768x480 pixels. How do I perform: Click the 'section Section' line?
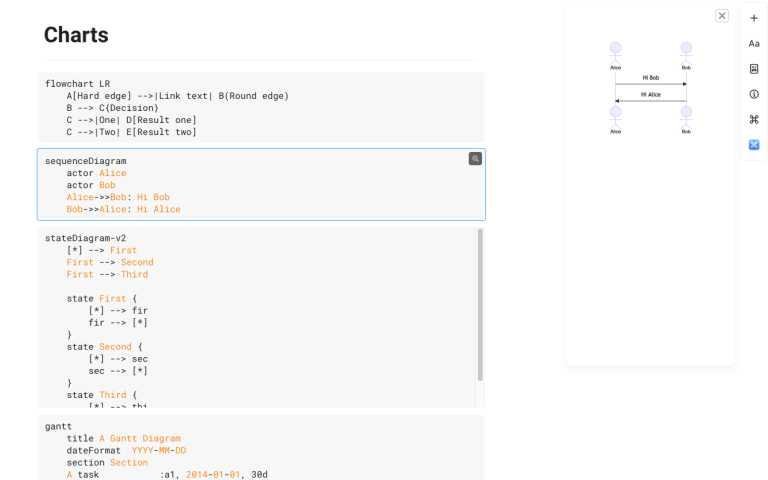(x=107, y=462)
